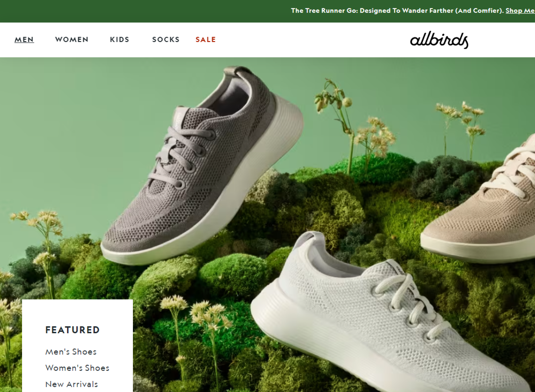Open the KIDS navigation menu

click(x=120, y=39)
